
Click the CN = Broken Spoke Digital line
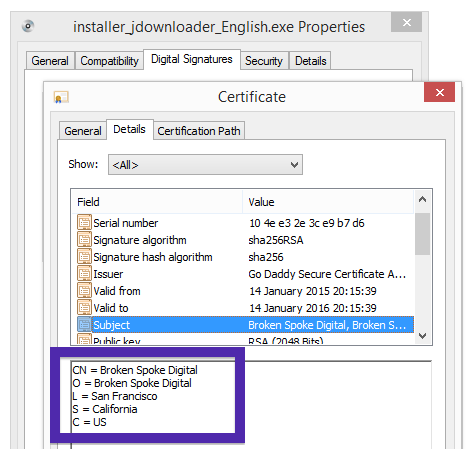point(135,370)
